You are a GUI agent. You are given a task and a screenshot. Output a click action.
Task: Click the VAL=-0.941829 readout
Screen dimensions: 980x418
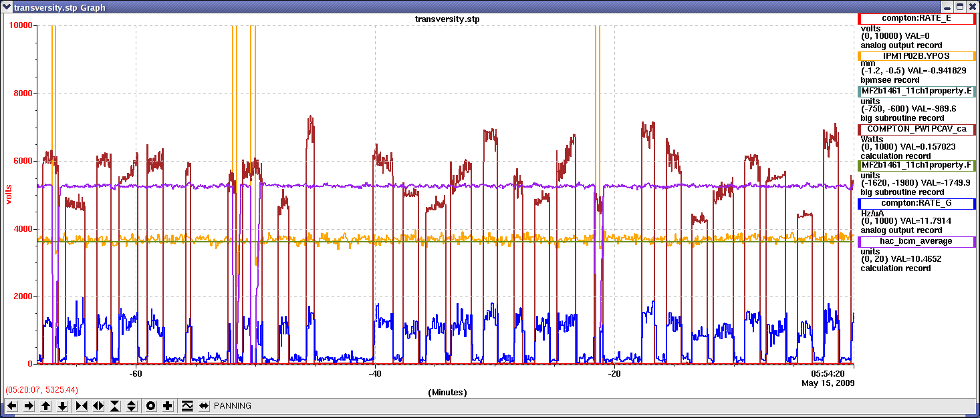(937, 71)
